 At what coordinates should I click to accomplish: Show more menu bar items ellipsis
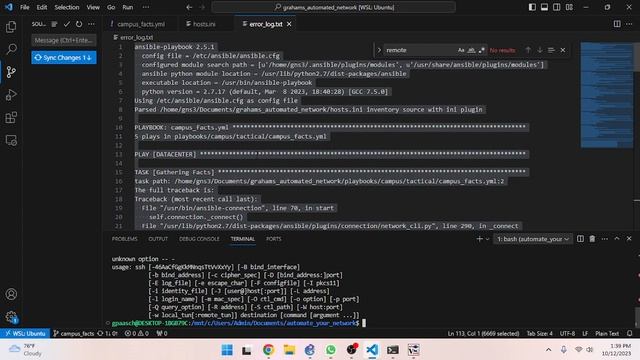click(x=146, y=7)
